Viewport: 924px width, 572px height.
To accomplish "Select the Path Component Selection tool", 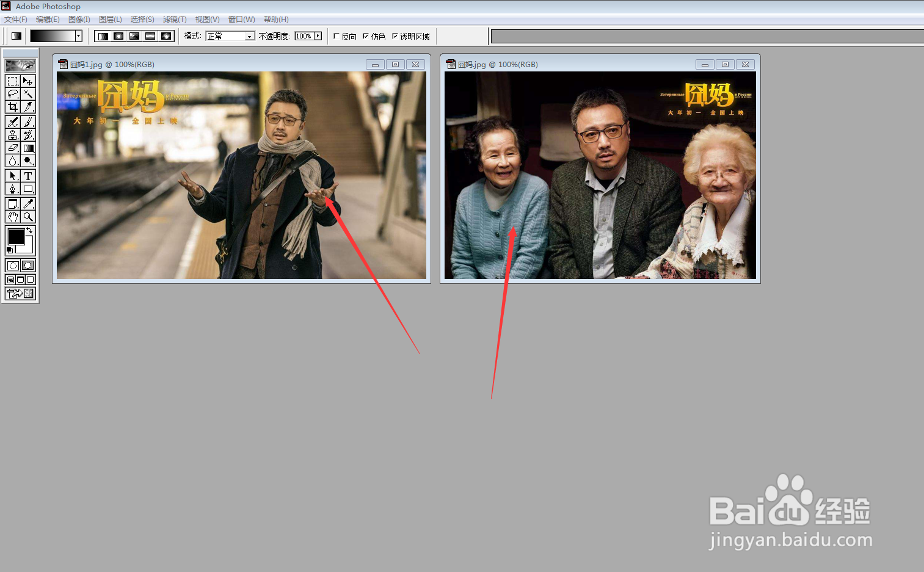I will (x=13, y=176).
